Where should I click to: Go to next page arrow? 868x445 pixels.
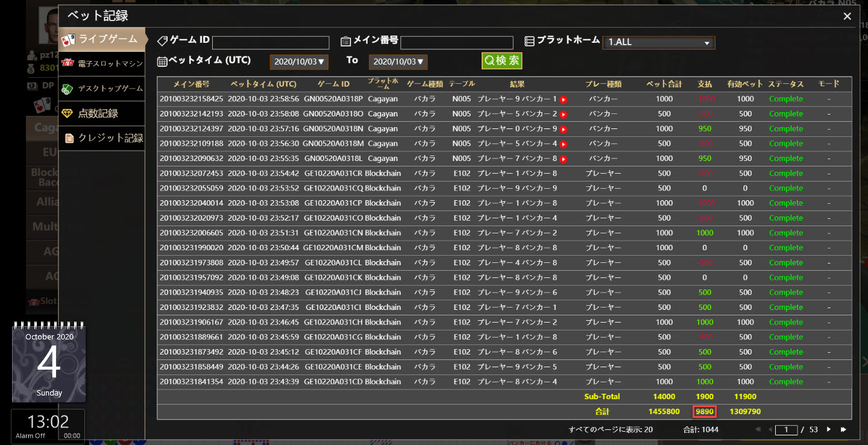(829, 429)
